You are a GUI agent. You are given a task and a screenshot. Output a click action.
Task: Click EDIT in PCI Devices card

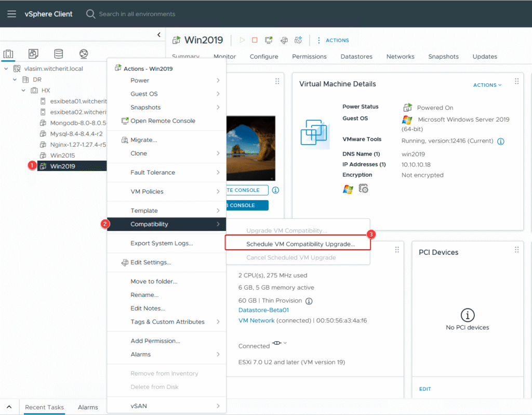tap(425, 389)
